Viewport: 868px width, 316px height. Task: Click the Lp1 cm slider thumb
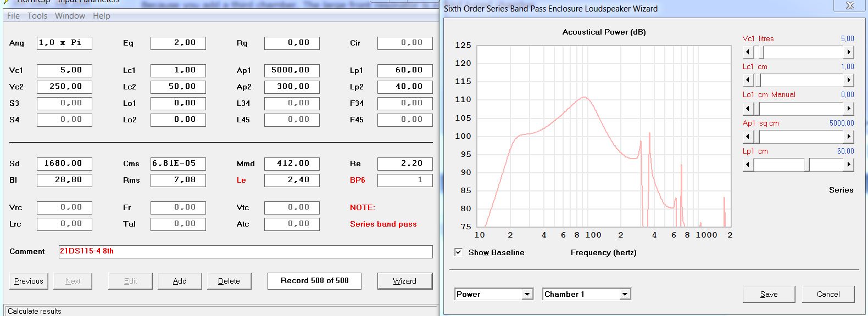click(x=807, y=164)
